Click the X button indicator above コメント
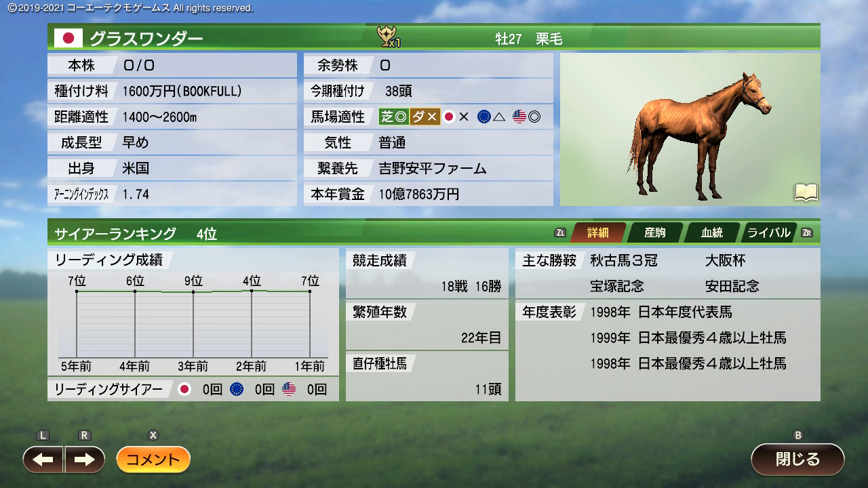The width and height of the screenshot is (868, 488). point(153,435)
